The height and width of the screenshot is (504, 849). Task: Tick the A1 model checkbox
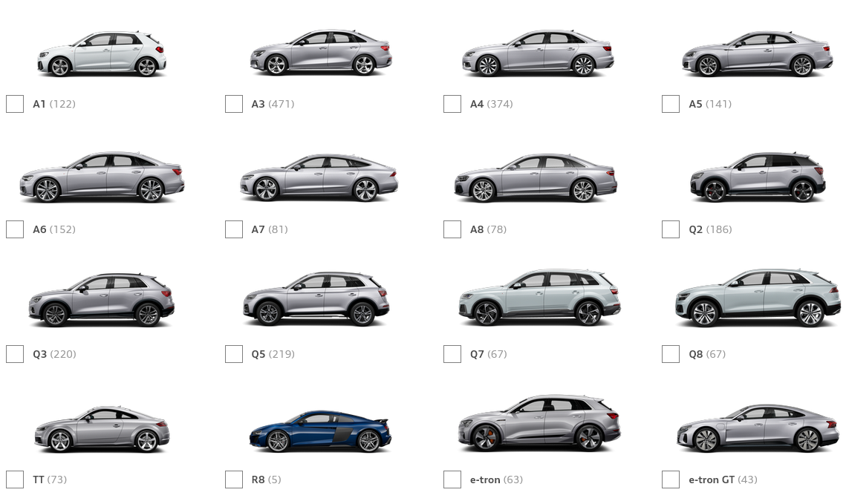click(x=15, y=104)
